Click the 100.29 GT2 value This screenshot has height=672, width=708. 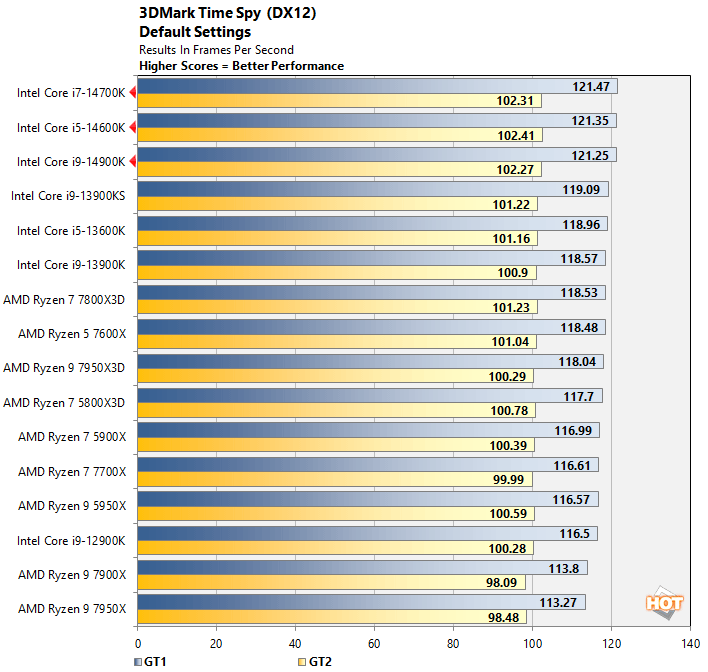508,376
